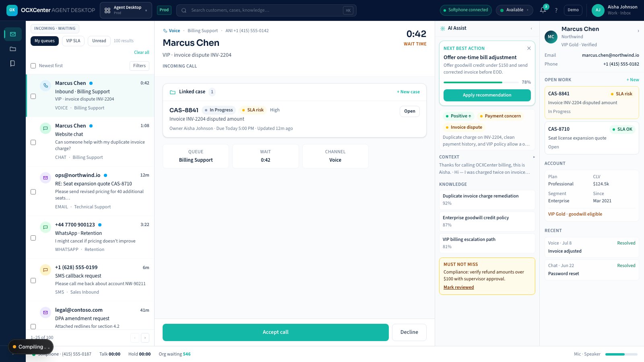Open the folder icon in left sidebar
This screenshot has width=644, height=362.
[13, 49]
